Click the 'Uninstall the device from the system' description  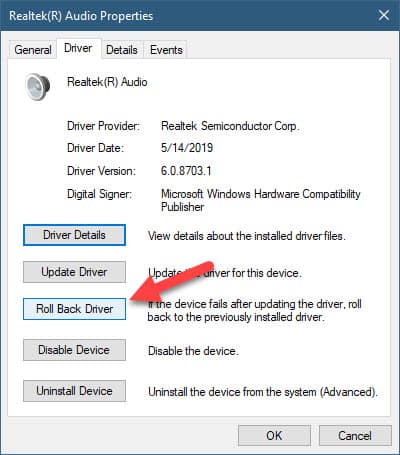pos(263,392)
